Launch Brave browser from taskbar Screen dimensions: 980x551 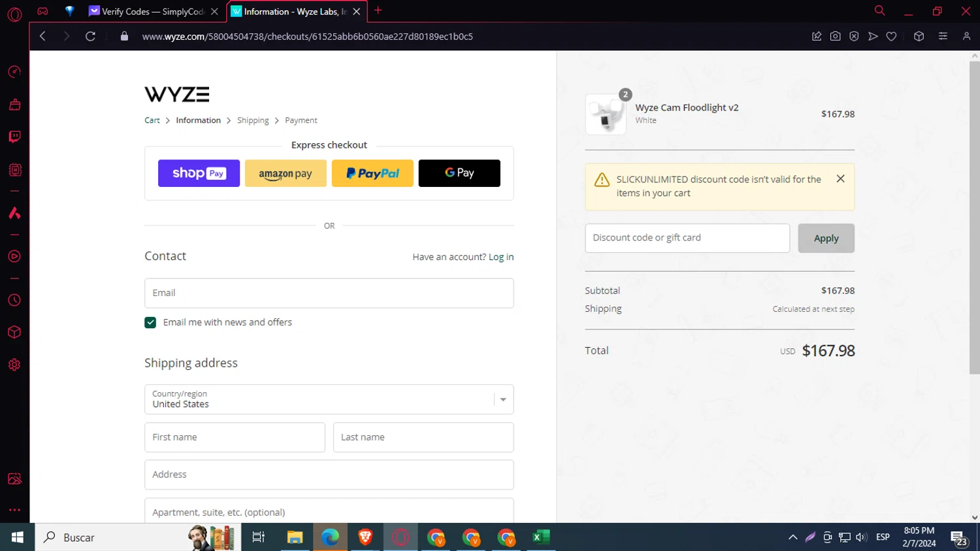365,537
